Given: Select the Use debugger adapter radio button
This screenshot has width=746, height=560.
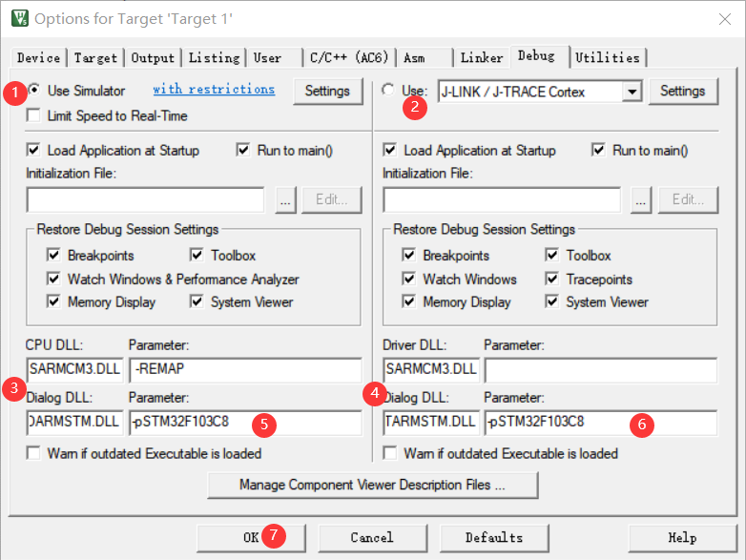Looking at the screenshot, I should click(388, 90).
